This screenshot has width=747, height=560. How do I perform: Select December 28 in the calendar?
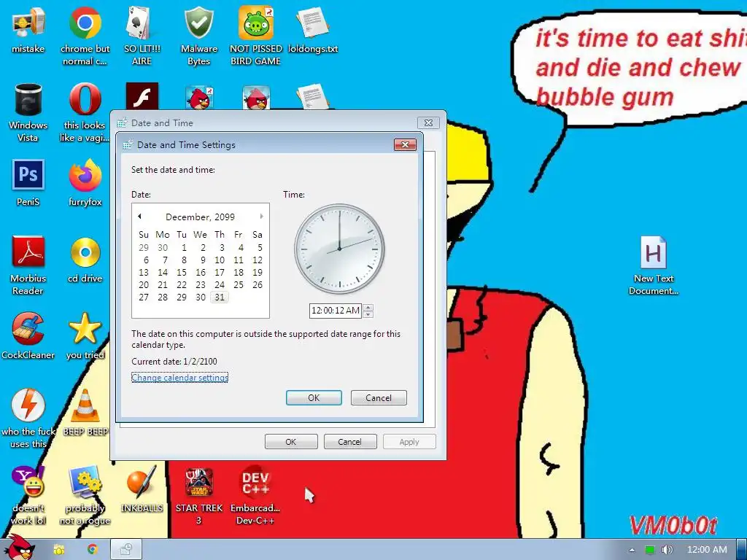(163, 297)
